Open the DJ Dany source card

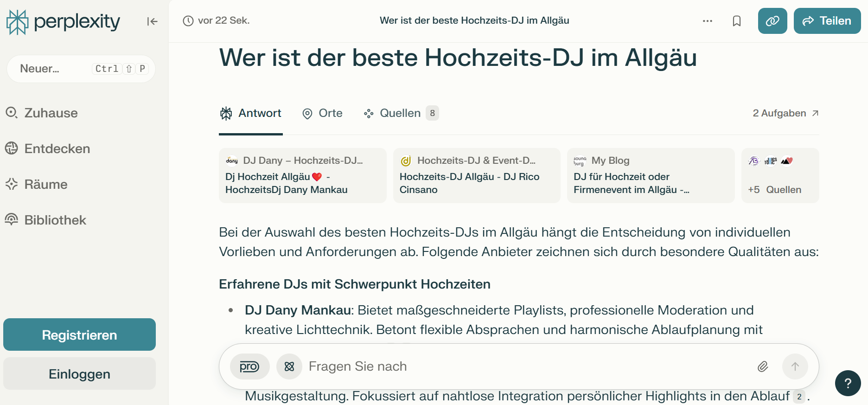point(302,175)
